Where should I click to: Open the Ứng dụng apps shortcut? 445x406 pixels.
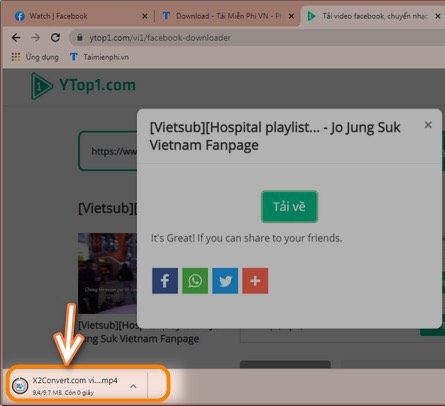point(35,57)
